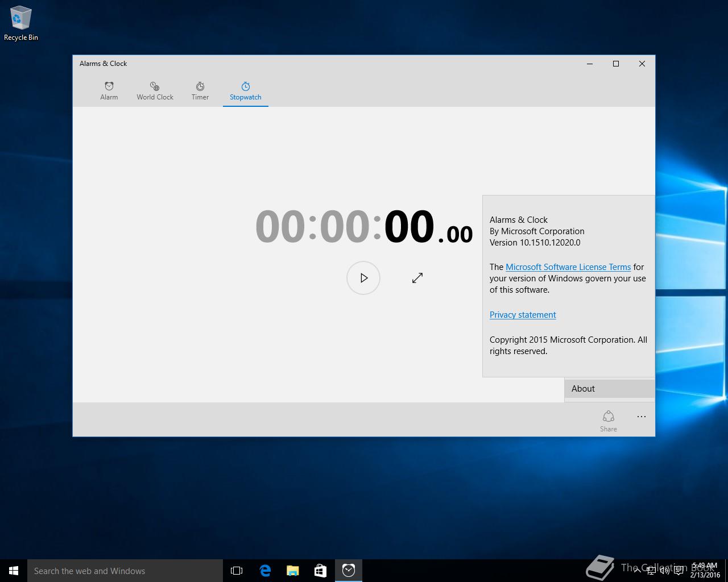Choose the About menu entry
This screenshot has width=728, height=582.
610,389
